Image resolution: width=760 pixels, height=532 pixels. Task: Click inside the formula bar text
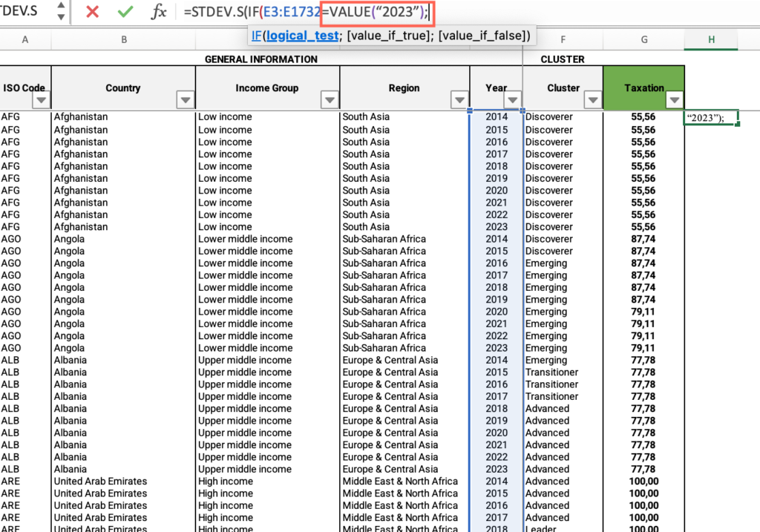(305, 12)
